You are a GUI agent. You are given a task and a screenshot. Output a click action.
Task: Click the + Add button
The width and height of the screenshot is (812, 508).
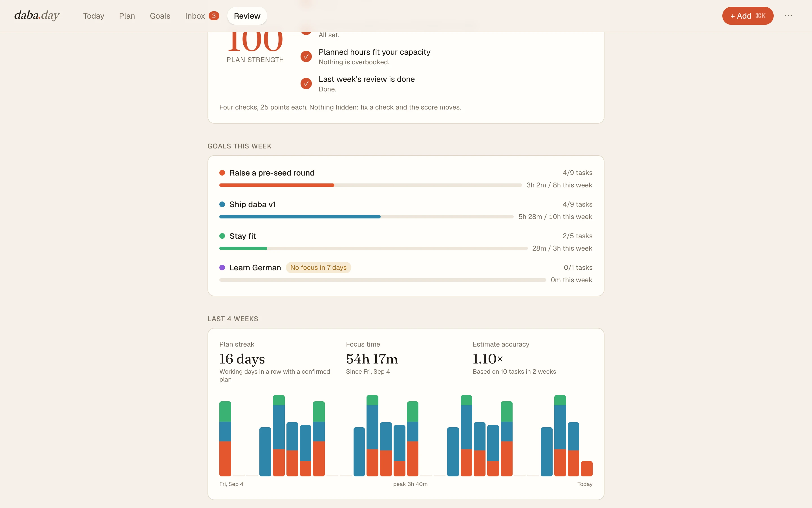pos(748,16)
